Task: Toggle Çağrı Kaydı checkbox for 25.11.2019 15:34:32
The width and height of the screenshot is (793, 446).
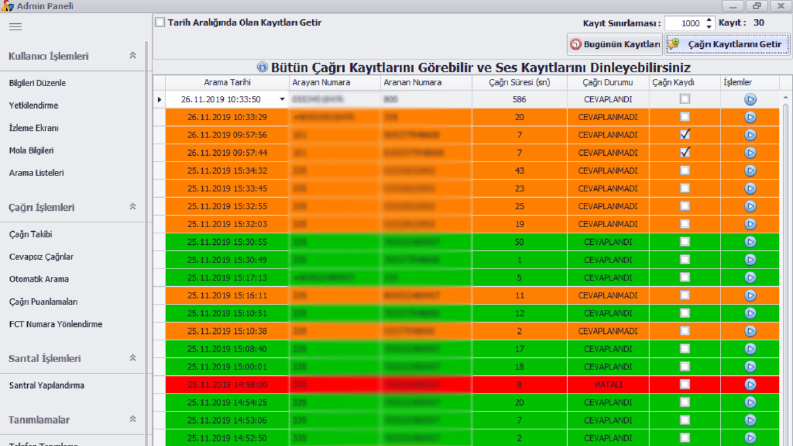Action: 685,170
